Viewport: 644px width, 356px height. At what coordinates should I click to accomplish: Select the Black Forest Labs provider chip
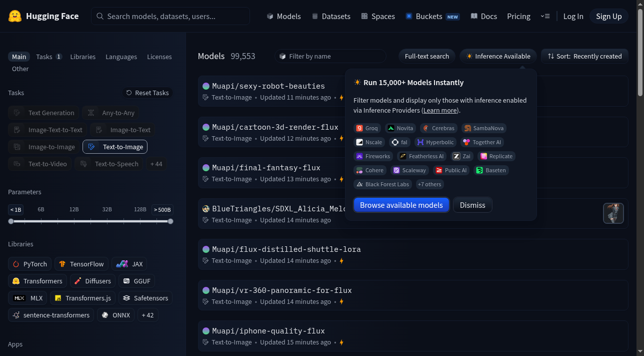click(382, 184)
